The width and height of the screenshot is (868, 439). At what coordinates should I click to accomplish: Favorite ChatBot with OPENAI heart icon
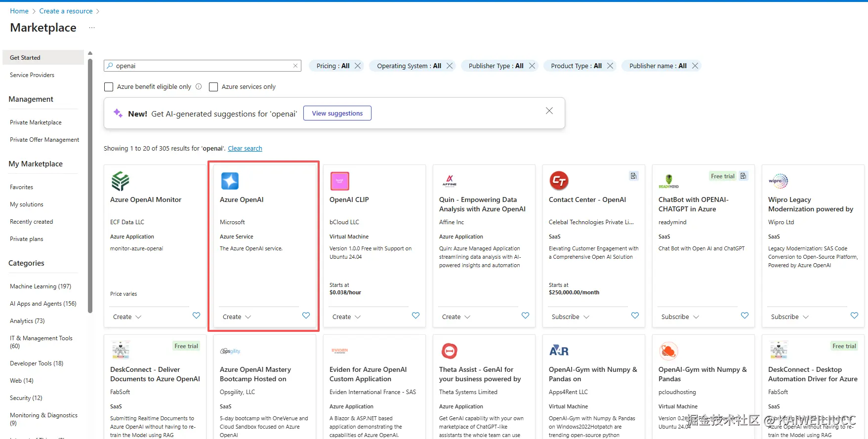744,316
